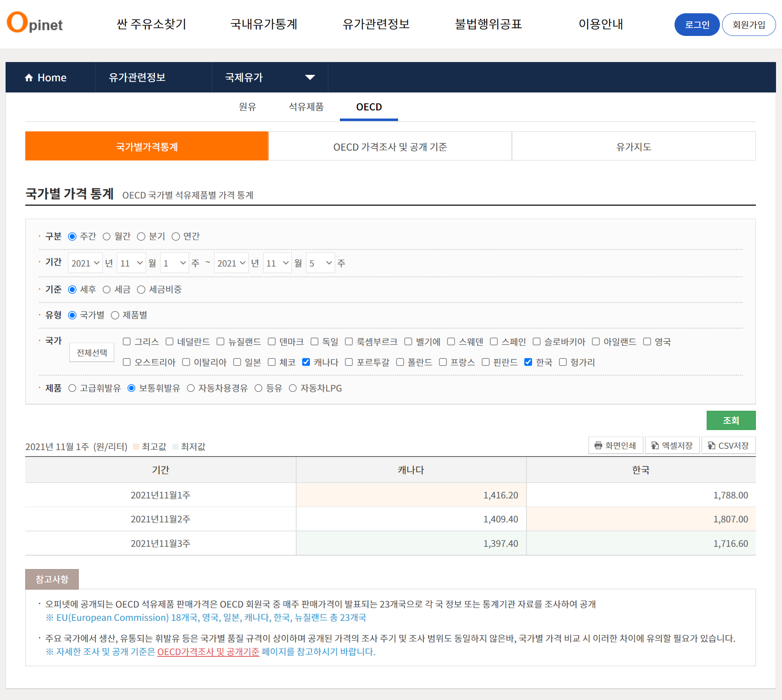This screenshot has height=700, width=782.
Task: Click the 로그인 button
Action: click(697, 25)
